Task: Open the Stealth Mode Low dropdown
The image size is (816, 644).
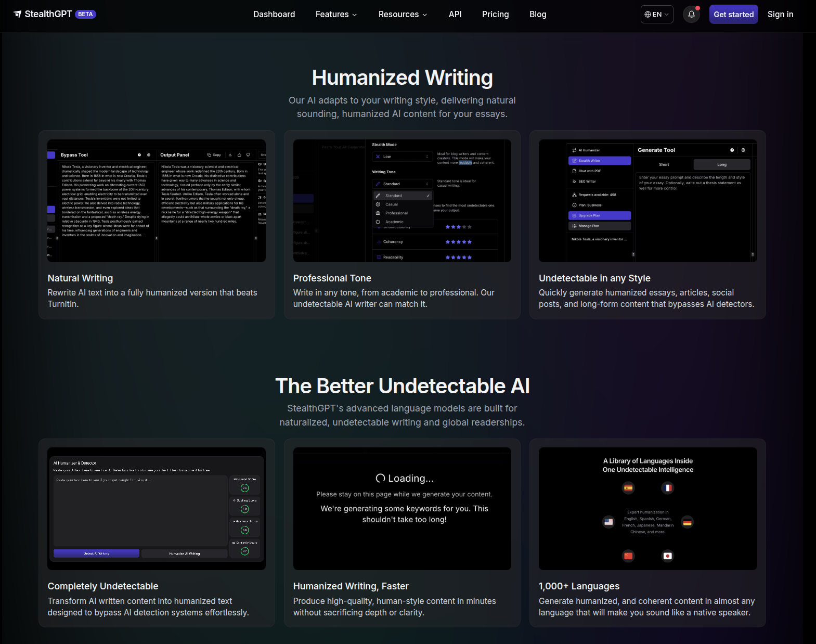Action: click(403, 157)
